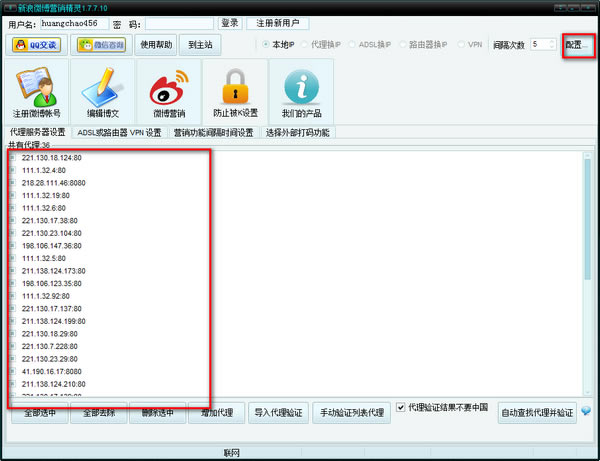
Task: Switch to 选择外部打码功能 tab
Action: click(297, 133)
